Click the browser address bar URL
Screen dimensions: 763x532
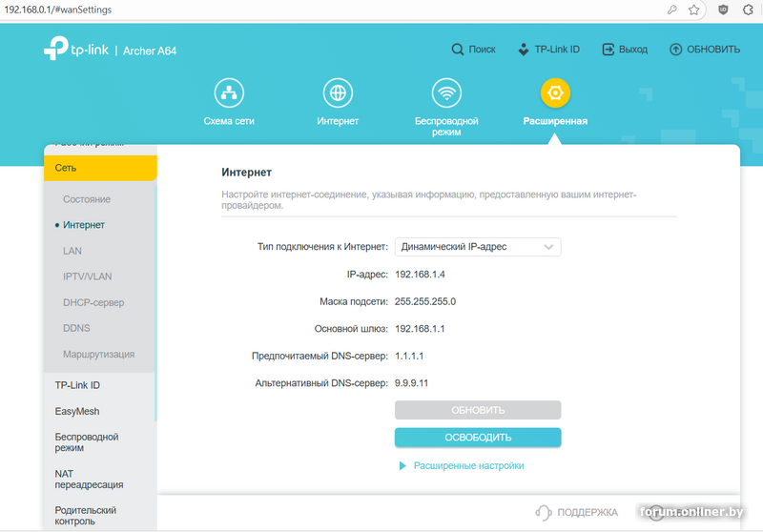pos(58,10)
